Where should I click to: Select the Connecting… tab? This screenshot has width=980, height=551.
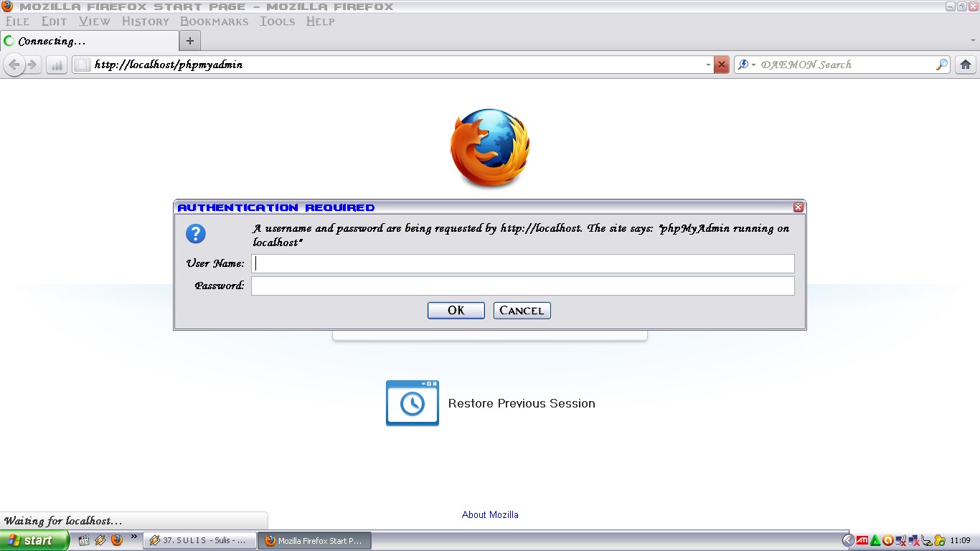coord(90,41)
